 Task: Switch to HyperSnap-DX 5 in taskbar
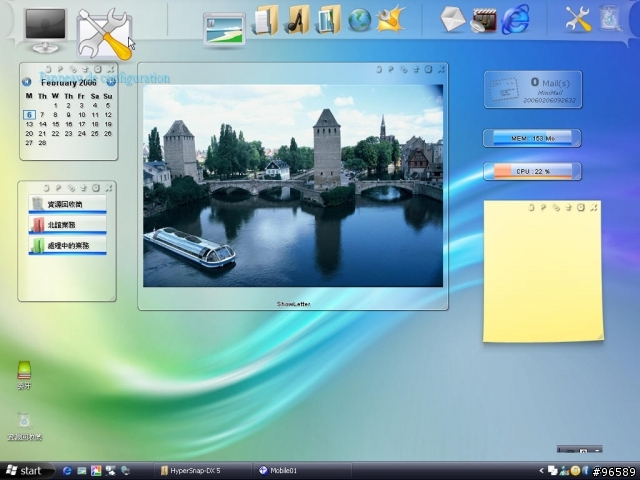[x=202, y=471]
